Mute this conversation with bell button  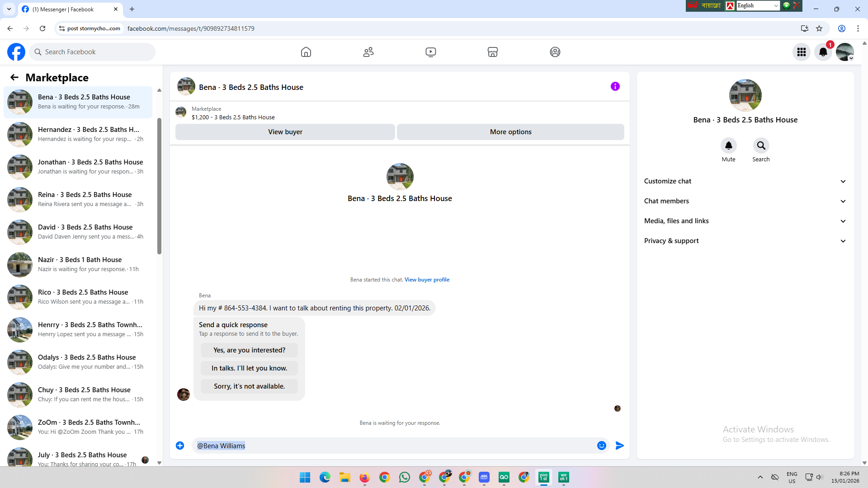pos(728,145)
